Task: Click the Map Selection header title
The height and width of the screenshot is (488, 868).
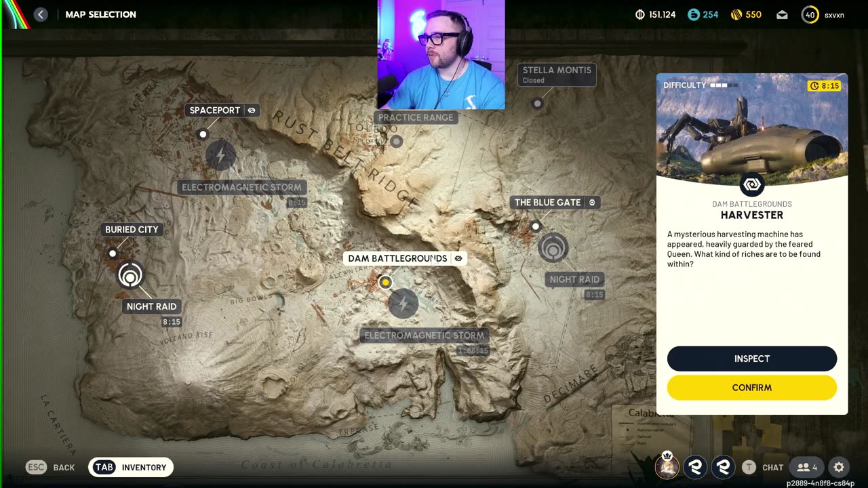Action: (100, 14)
